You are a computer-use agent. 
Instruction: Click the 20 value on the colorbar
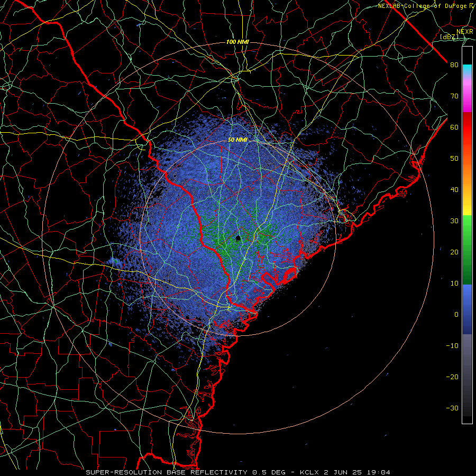click(454, 252)
